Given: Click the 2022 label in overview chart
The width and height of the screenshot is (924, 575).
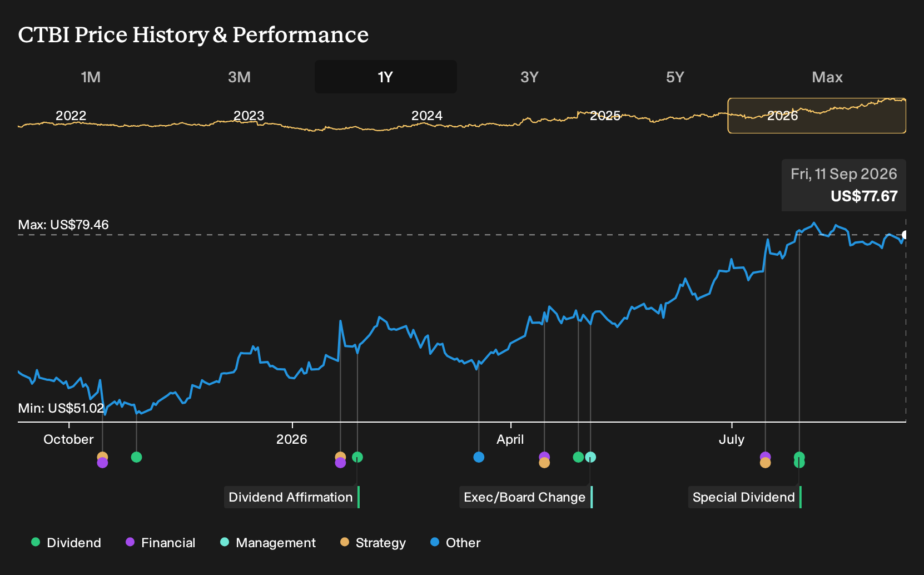Looking at the screenshot, I should (71, 116).
